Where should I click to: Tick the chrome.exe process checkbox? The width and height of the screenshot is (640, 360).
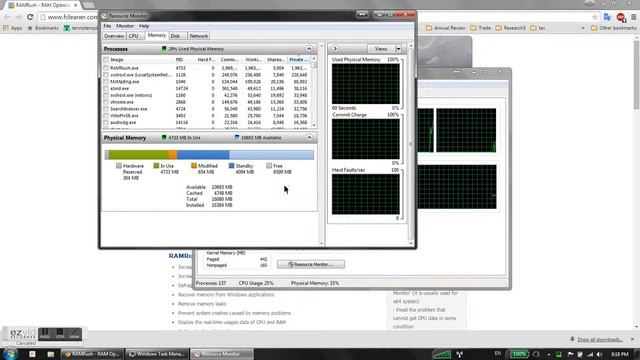coord(106,102)
